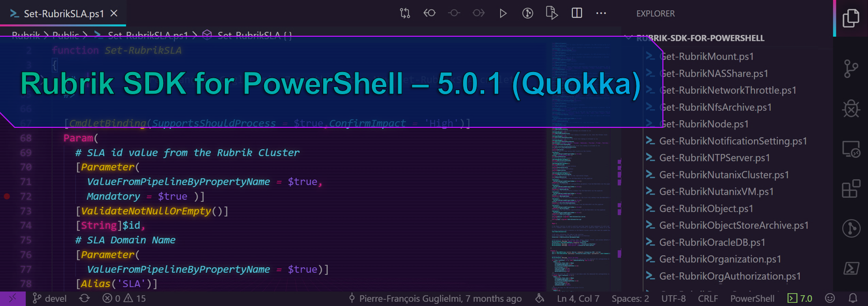Open Source Control view in activity bar

(850, 69)
